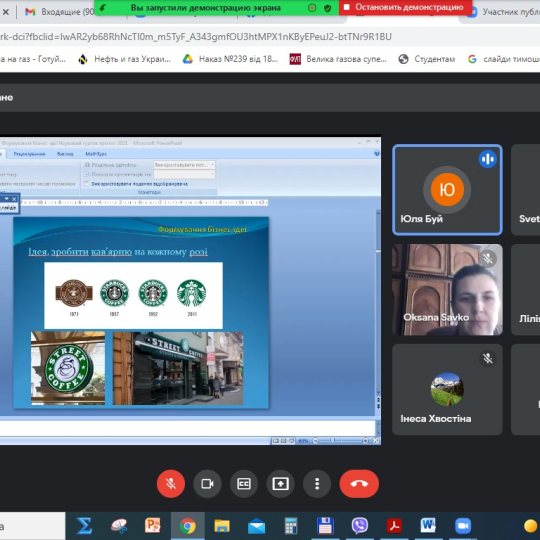
Task: Open Chrome from taskbar
Action: pyautogui.click(x=188, y=526)
